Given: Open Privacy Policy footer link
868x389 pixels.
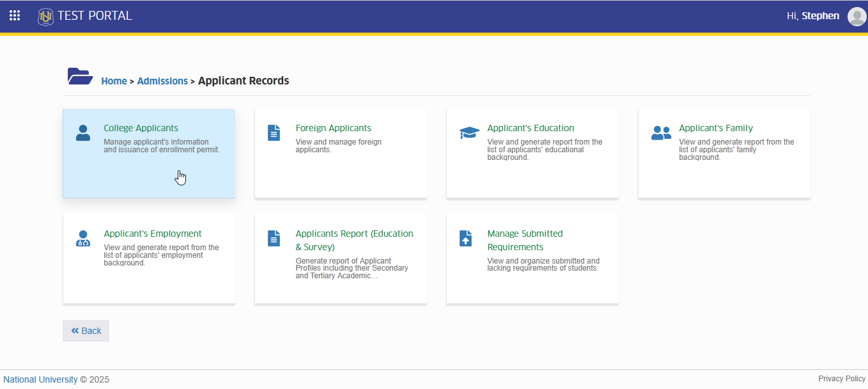Looking at the screenshot, I should (x=842, y=379).
